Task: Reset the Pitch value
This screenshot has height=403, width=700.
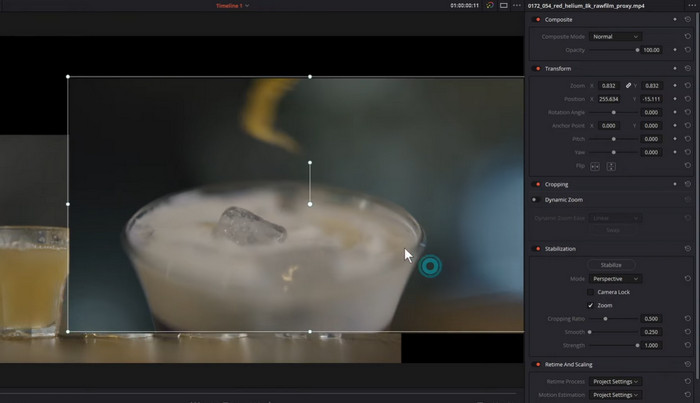Action: click(x=688, y=139)
